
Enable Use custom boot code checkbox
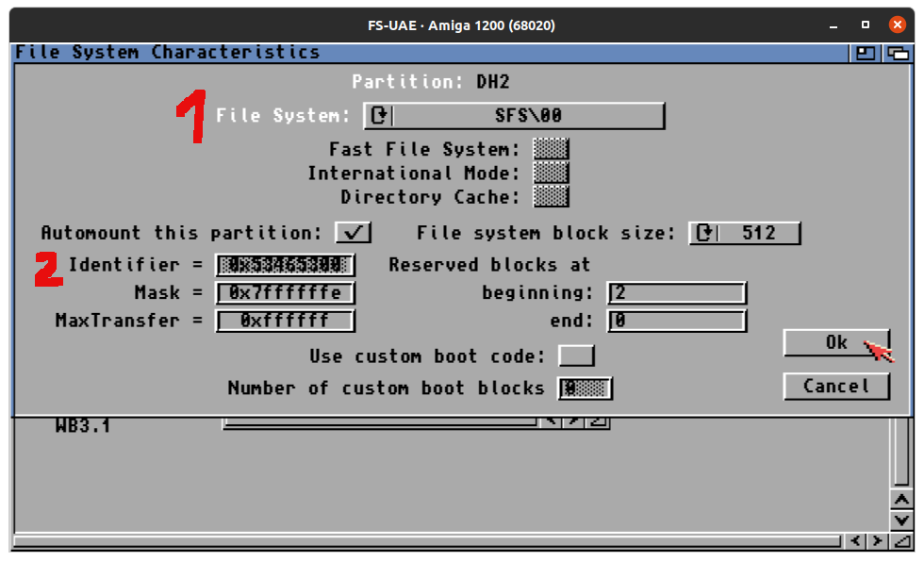click(x=576, y=356)
